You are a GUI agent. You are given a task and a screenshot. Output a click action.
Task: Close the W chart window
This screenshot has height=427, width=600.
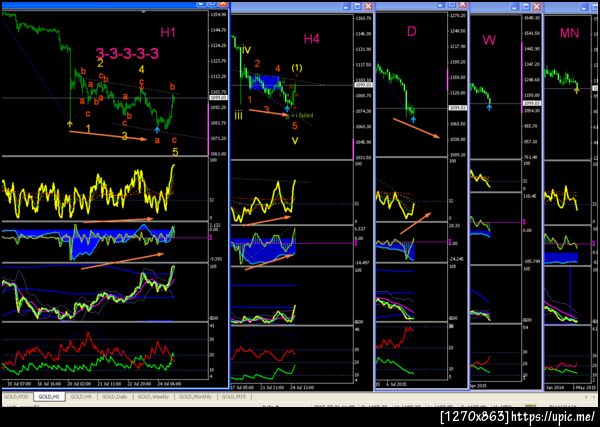(537, 7)
